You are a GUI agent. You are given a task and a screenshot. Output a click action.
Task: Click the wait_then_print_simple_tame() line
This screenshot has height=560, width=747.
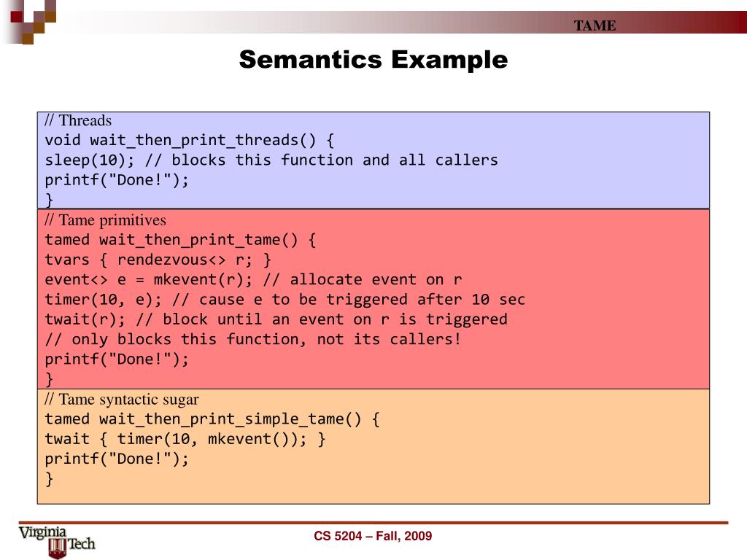point(212,419)
